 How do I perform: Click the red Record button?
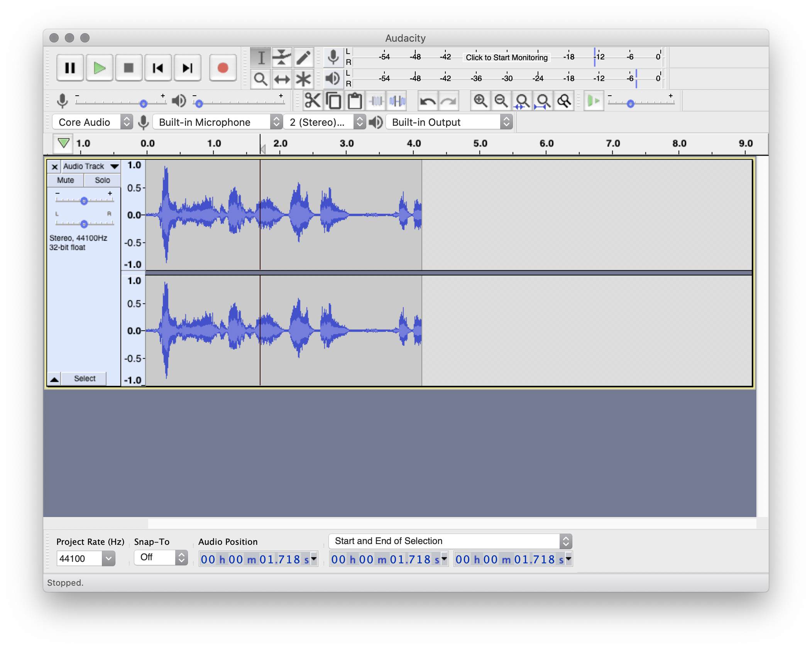223,68
